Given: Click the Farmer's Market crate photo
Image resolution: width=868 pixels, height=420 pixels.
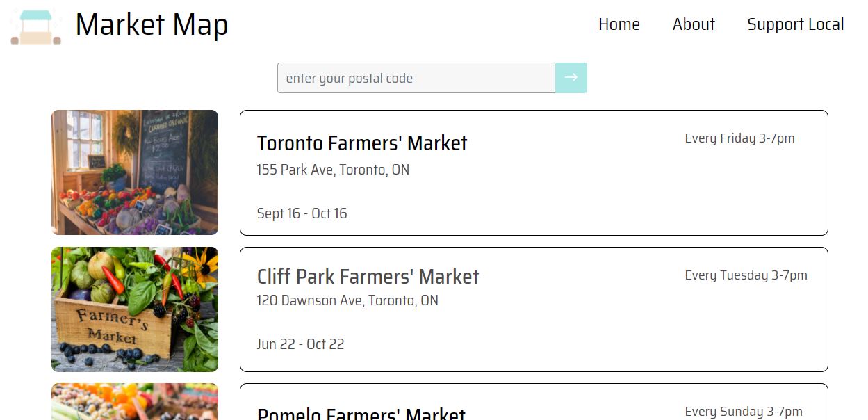Looking at the screenshot, I should pos(134,309).
